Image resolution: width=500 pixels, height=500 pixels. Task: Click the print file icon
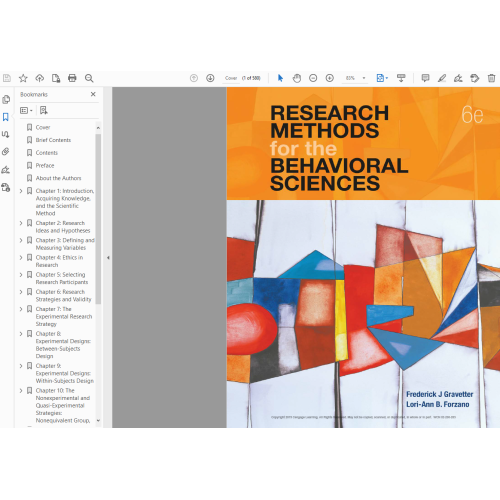pos(72,78)
